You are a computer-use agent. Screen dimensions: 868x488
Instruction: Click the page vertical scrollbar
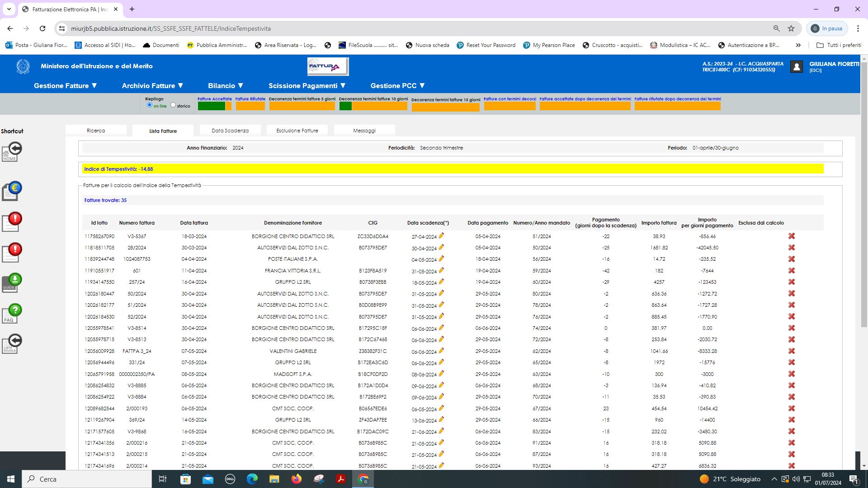pyautogui.click(x=864, y=194)
